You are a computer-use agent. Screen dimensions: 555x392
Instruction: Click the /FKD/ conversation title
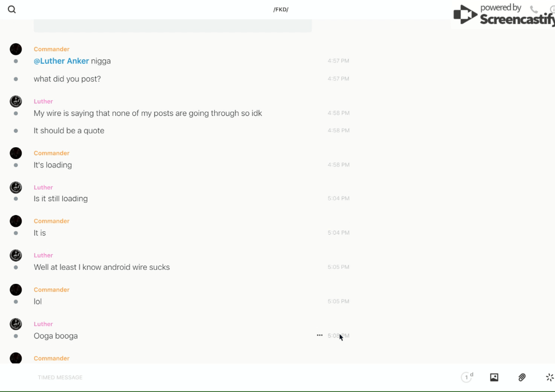281,10
